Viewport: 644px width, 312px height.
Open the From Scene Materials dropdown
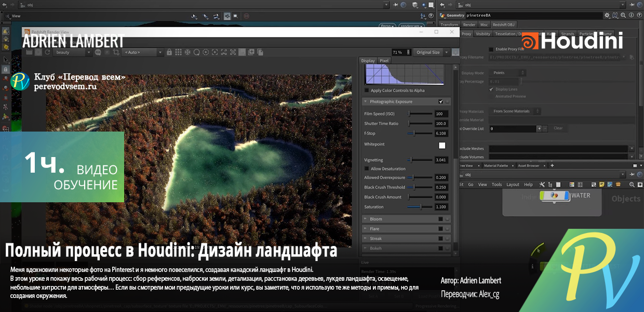click(515, 111)
